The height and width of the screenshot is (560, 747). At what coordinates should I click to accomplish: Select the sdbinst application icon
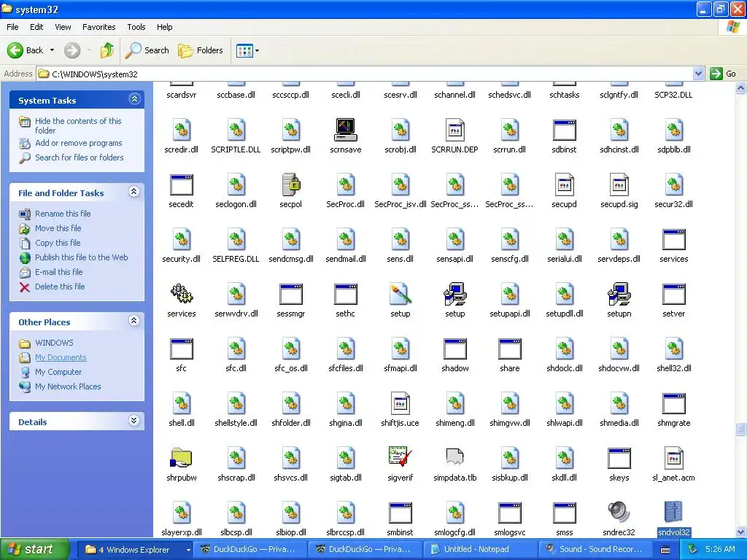click(565, 130)
